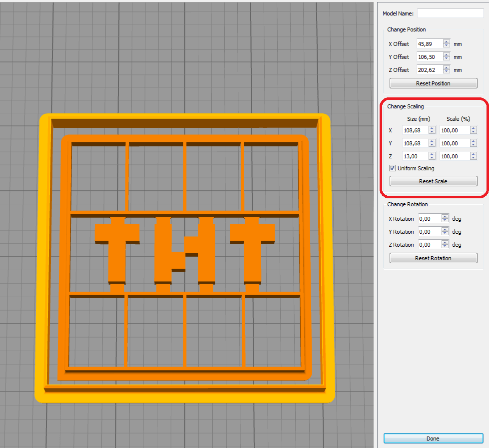Increase X Rotation with up arrow
This screenshot has width=489, height=448.
[445, 217]
